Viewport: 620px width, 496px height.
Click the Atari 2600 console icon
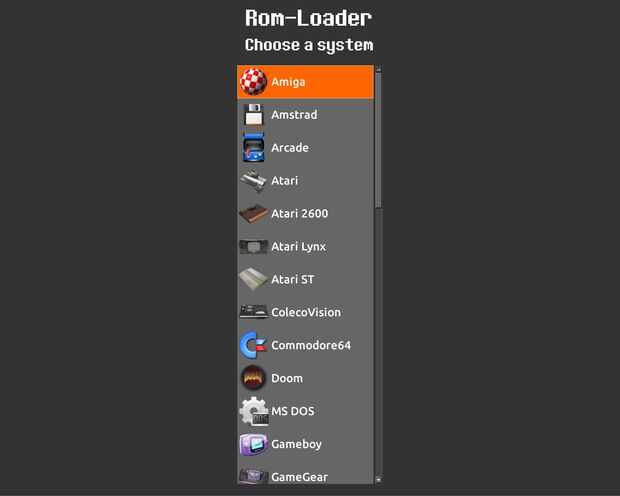253,214
